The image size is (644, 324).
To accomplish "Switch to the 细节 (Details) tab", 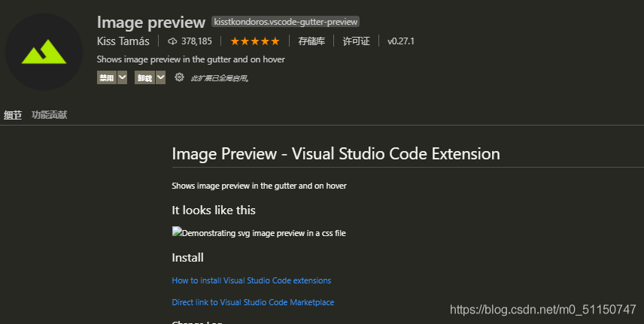I will point(13,115).
